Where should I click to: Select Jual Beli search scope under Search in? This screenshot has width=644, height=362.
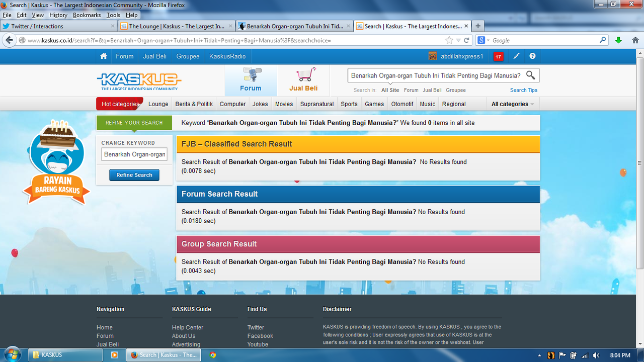point(432,90)
